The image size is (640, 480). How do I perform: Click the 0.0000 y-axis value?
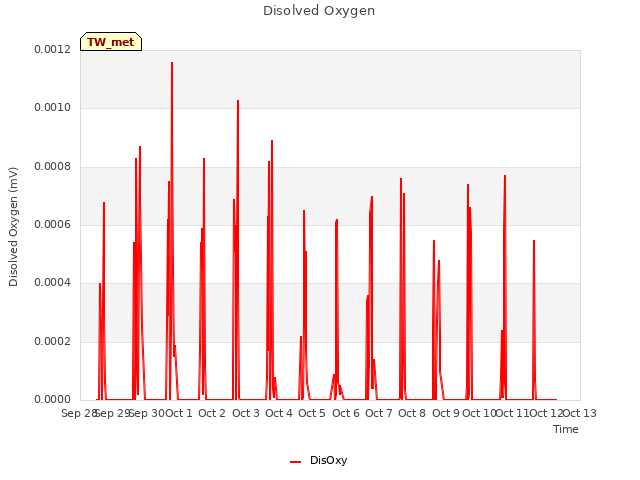pyautogui.click(x=53, y=400)
